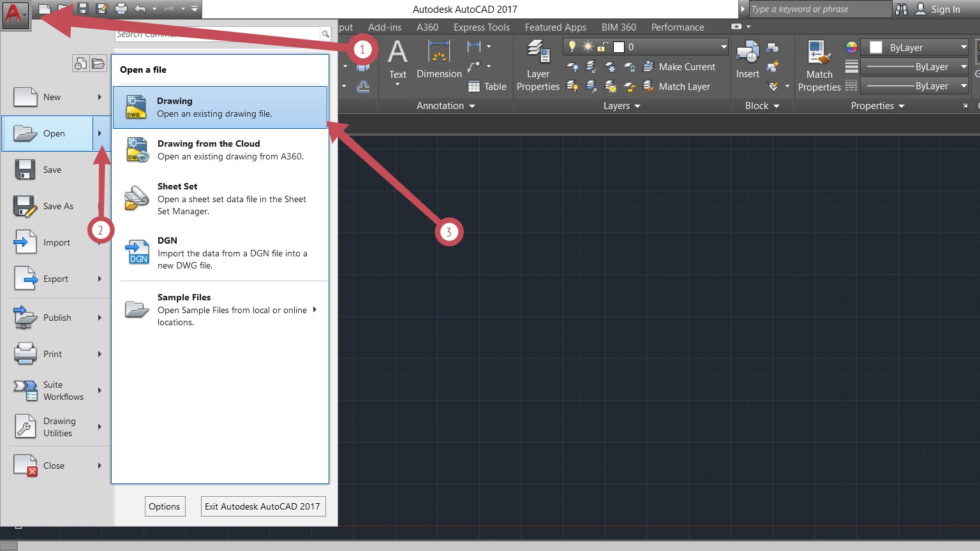Choose Drawing from the Cloud option
This screenshot has width=980, height=551.
tap(220, 150)
